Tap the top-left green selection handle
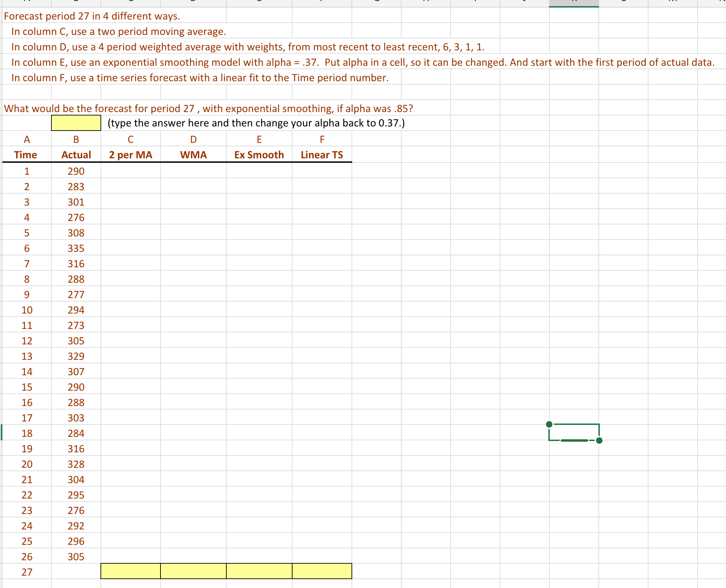The height and width of the screenshot is (588, 726). 549,424
